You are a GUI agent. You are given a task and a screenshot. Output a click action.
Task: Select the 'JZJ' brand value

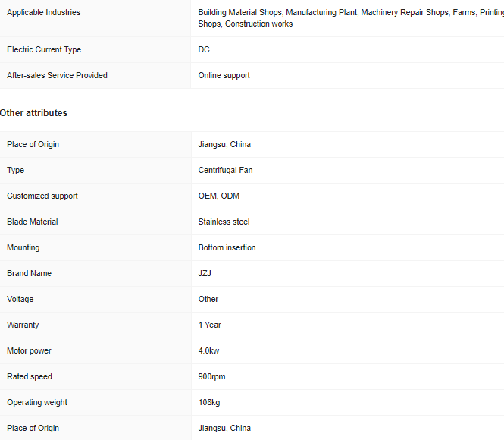click(205, 273)
